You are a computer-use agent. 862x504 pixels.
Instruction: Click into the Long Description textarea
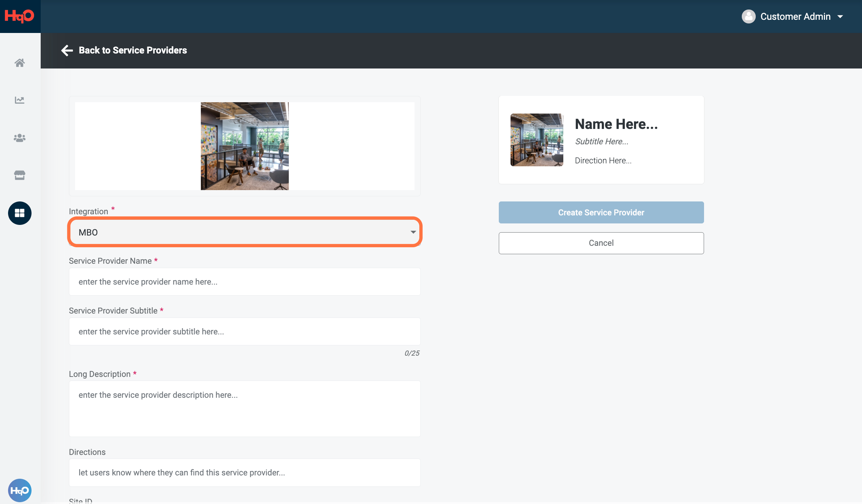tap(245, 408)
